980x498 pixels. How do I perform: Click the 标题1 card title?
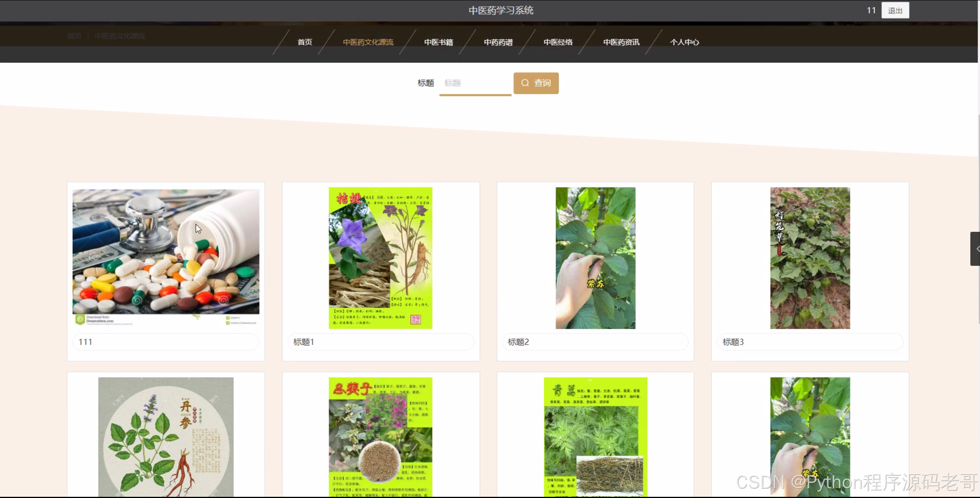pos(304,342)
